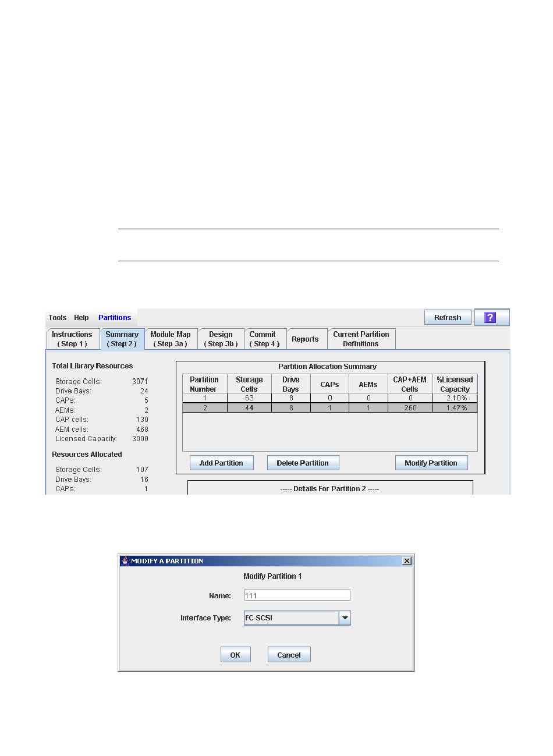Click the Total Library Resources heading
This screenshot has height=756, width=553.
[93, 366]
